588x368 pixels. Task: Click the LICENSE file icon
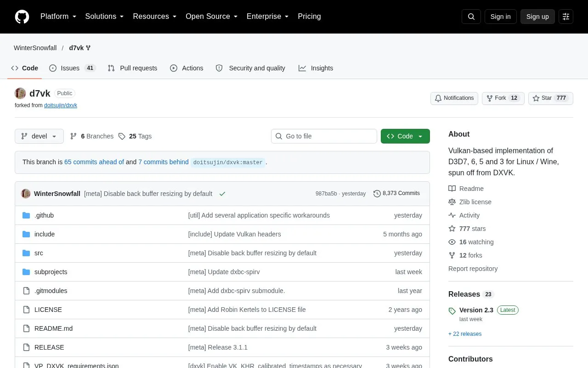26,310
